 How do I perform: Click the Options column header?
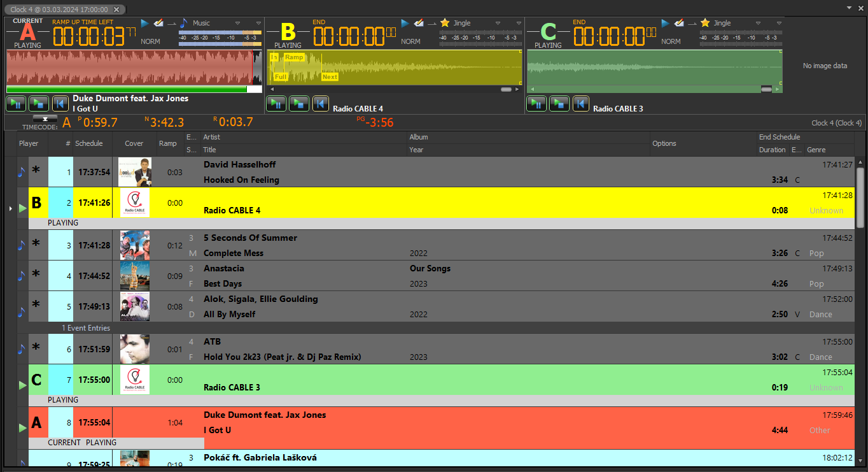coord(703,143)
